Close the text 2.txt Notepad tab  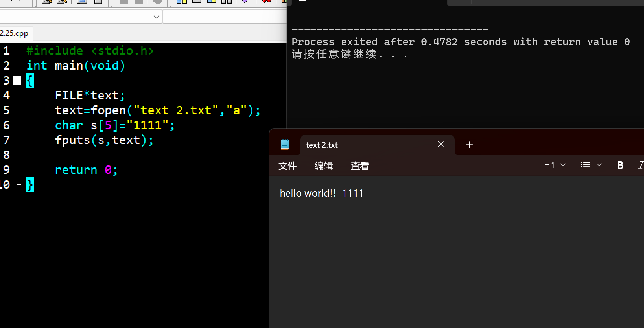(441, 144)
